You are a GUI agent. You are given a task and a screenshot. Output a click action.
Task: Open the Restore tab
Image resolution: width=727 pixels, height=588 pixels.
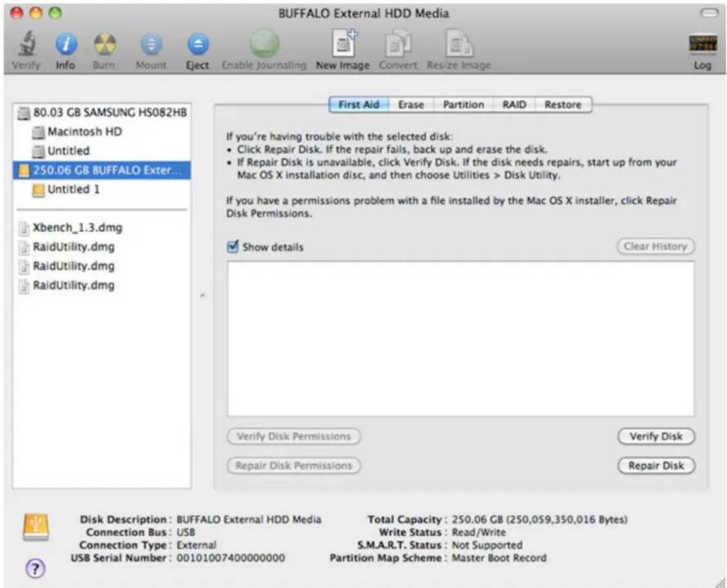[x=563, y=105]
